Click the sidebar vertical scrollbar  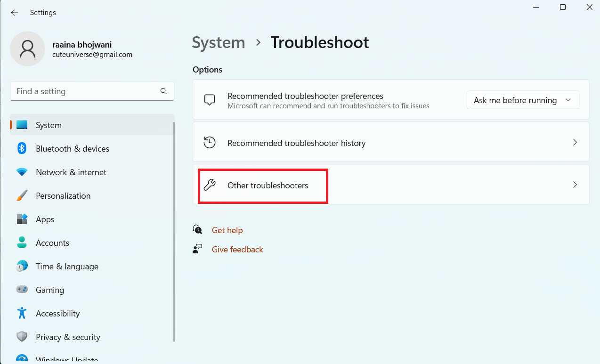coord(174,231)
